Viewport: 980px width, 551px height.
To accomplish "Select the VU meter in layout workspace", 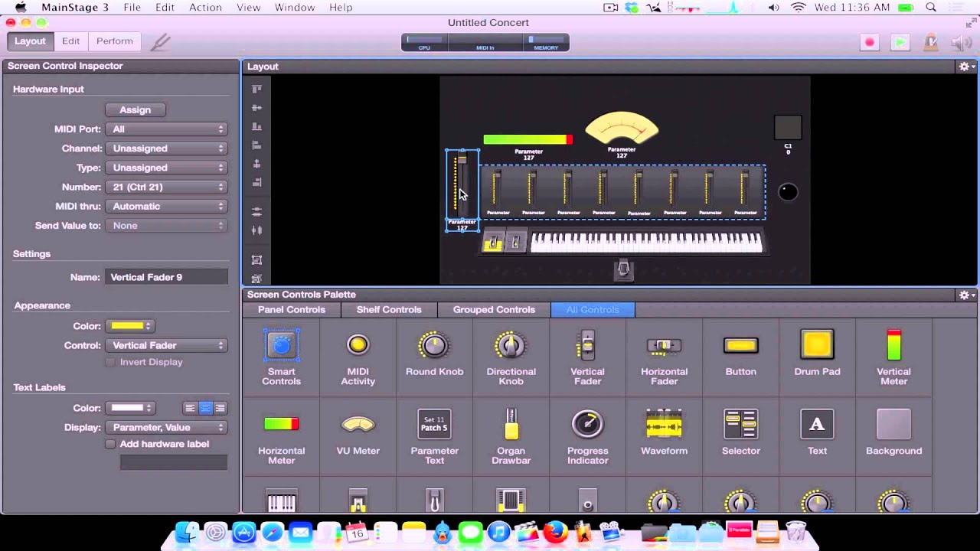I will (x=622, y=129).
